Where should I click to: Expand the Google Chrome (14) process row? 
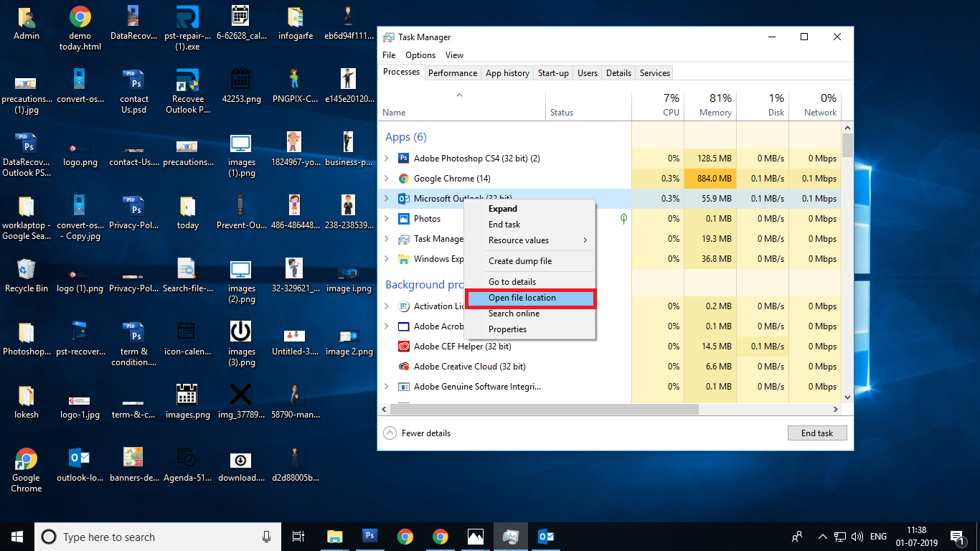(387, 179)
